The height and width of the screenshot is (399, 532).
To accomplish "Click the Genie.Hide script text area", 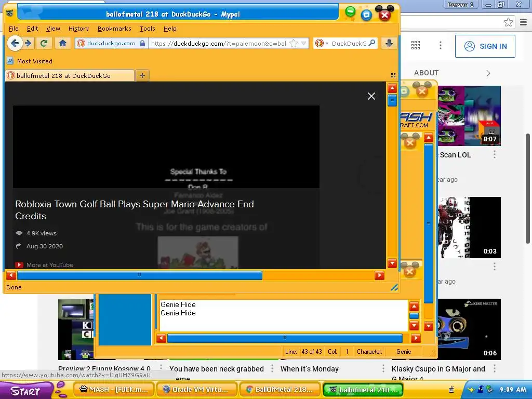I will [x=284, y=315].
